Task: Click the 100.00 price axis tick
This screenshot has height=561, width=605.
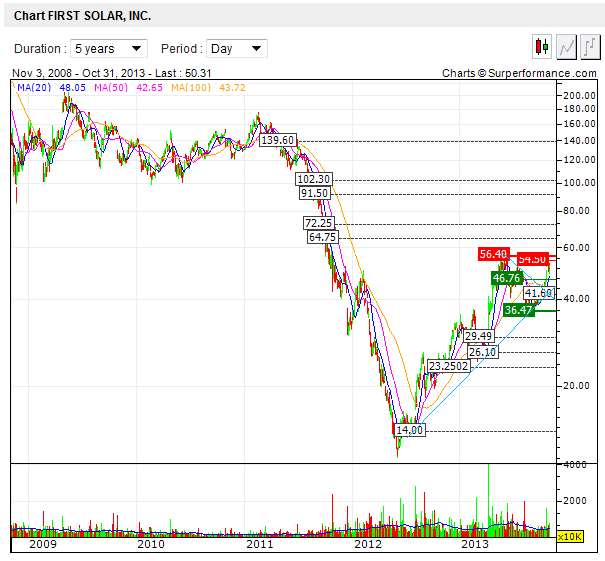Action: (x=579, y=182)
